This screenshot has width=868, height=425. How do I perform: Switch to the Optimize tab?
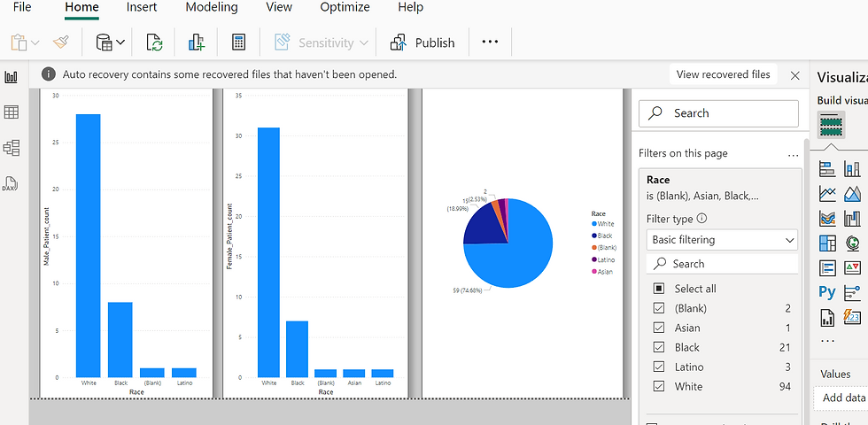pyautogui.click(x=345, y=7)
